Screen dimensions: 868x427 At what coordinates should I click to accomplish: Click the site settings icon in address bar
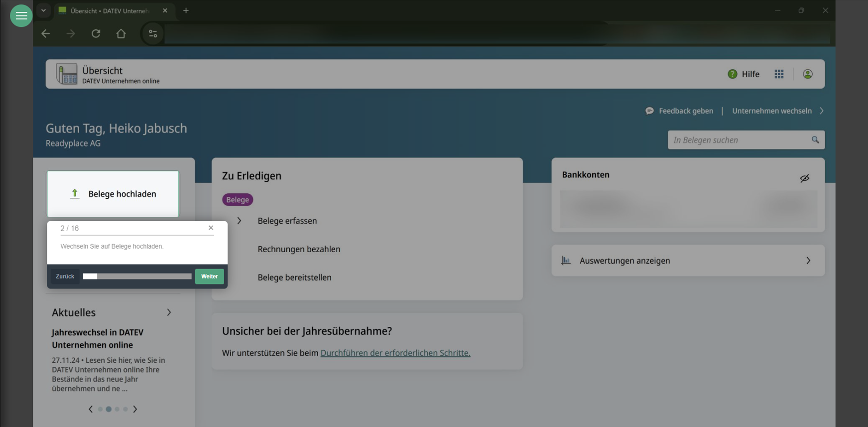tap(153, 33)
